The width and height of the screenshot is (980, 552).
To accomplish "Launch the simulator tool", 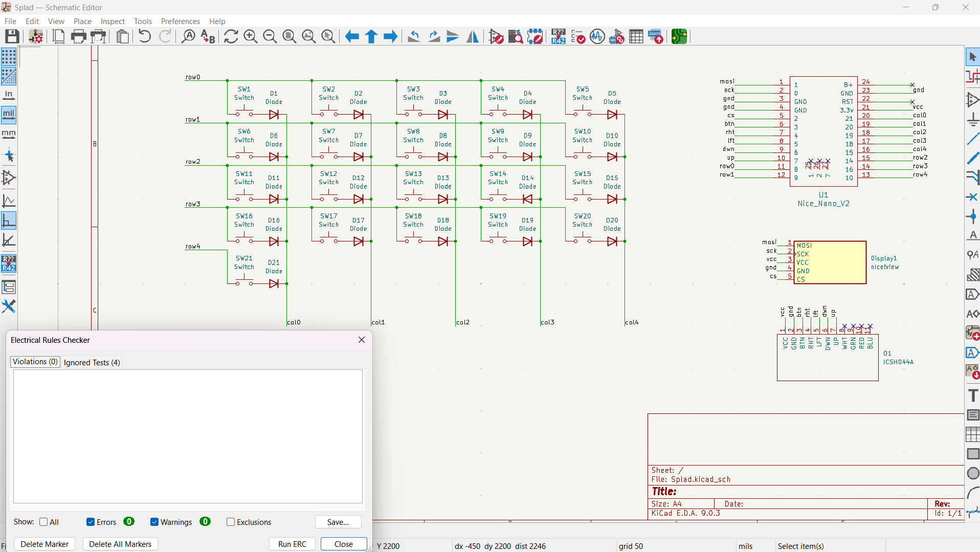I will pos(597,36).
